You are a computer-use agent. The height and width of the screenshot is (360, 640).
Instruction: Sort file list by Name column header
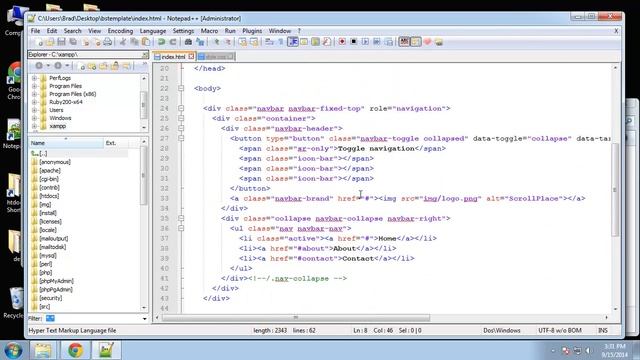coord(66,143)
